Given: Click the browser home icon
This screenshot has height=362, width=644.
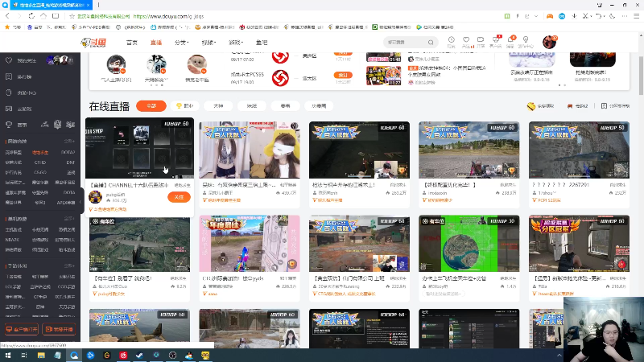Looking at the screenshot, I should click(43, 16).
